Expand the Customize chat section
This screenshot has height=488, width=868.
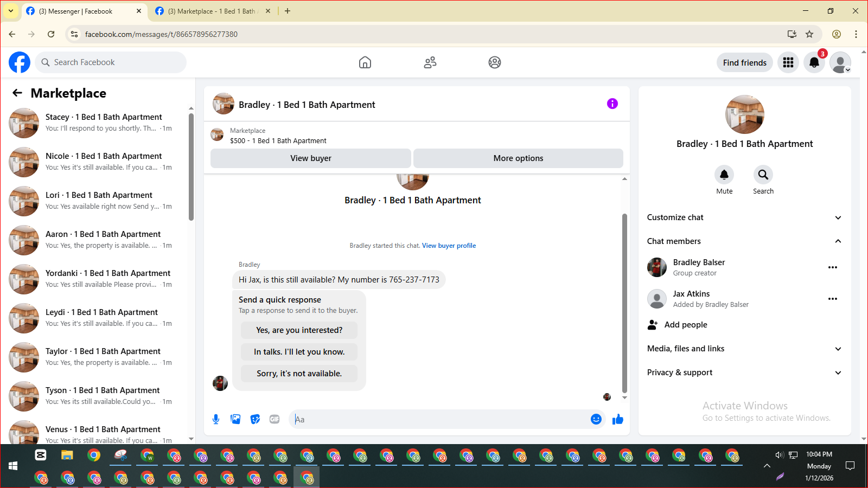tap(744, 217)
